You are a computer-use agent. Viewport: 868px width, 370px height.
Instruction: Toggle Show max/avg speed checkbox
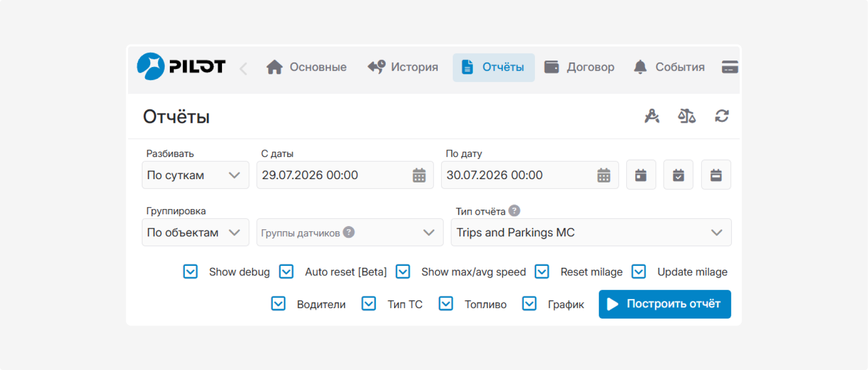tap(403, 272)
